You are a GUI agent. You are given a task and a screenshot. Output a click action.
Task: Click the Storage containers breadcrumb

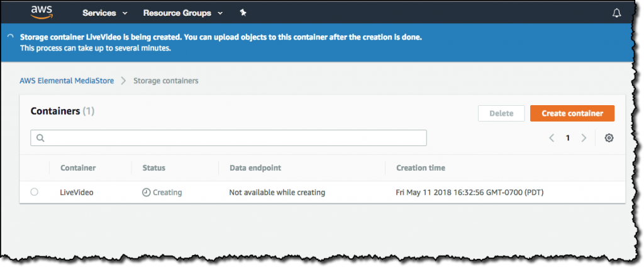coord(166,81)
